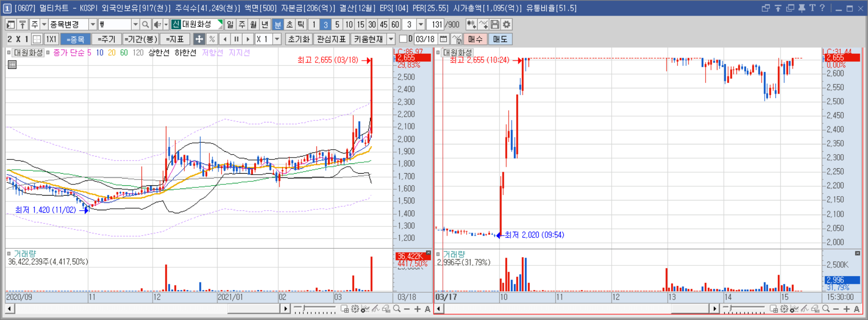Click the crosshair cursor tool button
The height and width of the screenshot is (320, 868).
[199, 39]
